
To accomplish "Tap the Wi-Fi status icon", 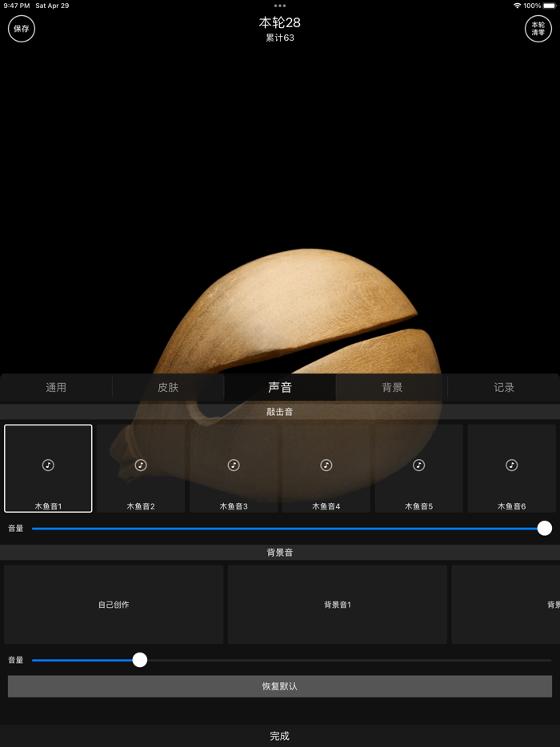I will click(517, 6).
